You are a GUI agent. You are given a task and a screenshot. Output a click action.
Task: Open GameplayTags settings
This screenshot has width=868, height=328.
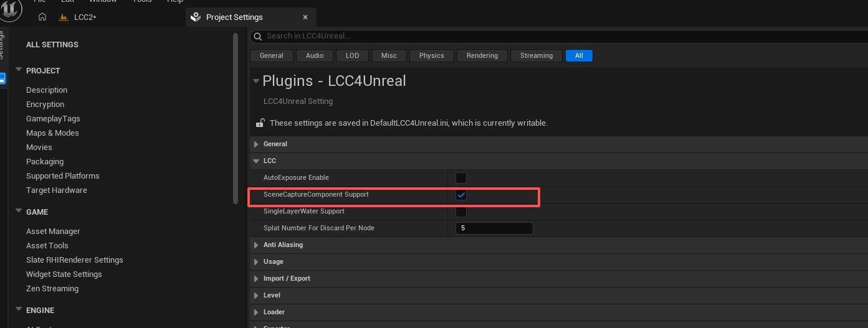[x=53, y=119]
